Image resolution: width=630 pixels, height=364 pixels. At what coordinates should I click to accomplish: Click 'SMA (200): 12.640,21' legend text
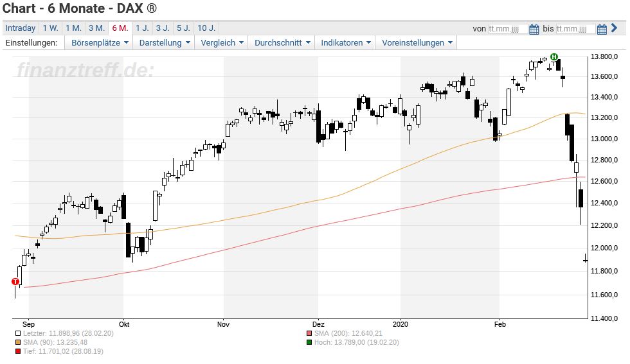coord(348,333)
